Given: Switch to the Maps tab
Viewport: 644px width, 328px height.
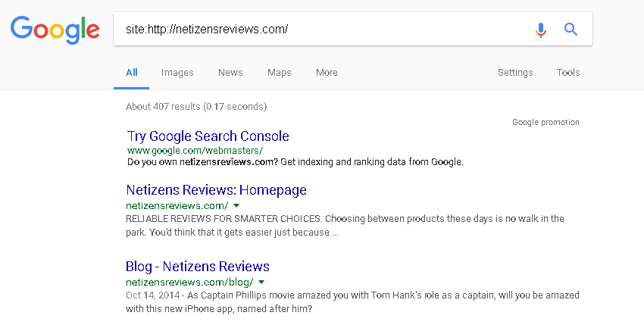Looking at the screenshot, I should coord(279,73).
